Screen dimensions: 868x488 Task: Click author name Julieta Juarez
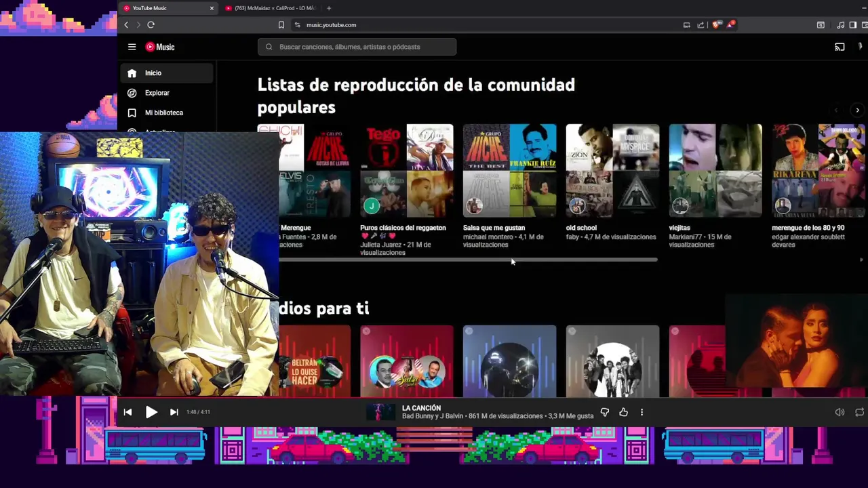[x=380, y=245]
